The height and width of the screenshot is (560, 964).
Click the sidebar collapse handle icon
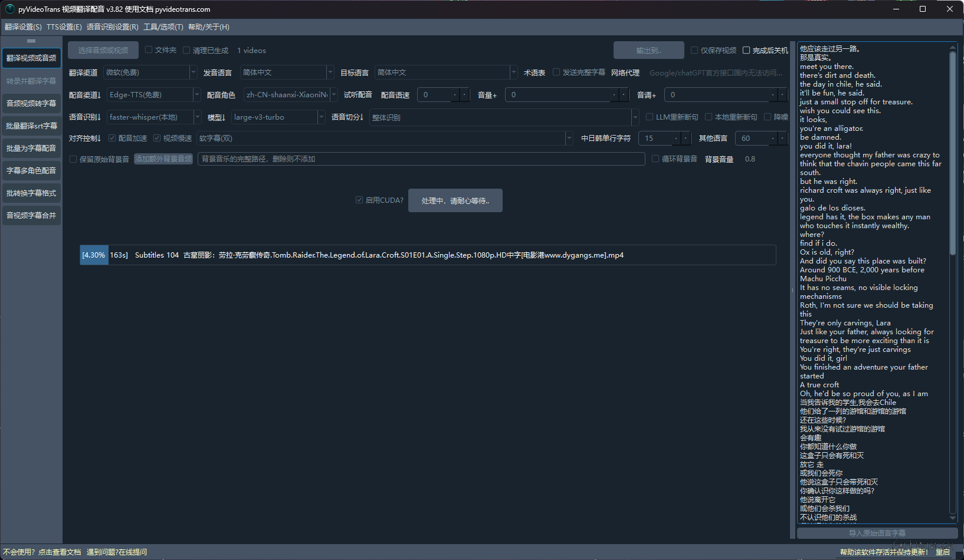(31, 41)
